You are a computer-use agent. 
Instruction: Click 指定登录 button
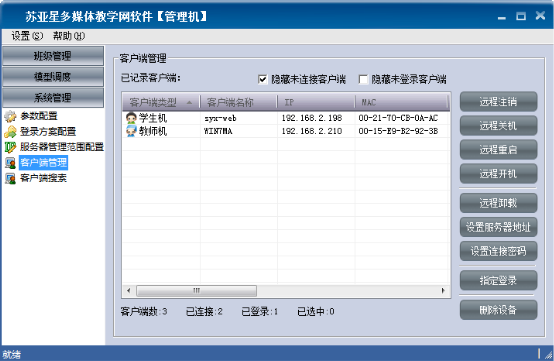[498, 280]
